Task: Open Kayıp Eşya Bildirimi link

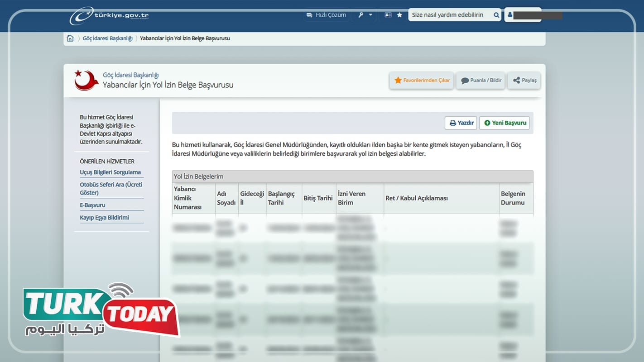Action: coord(104,218)
